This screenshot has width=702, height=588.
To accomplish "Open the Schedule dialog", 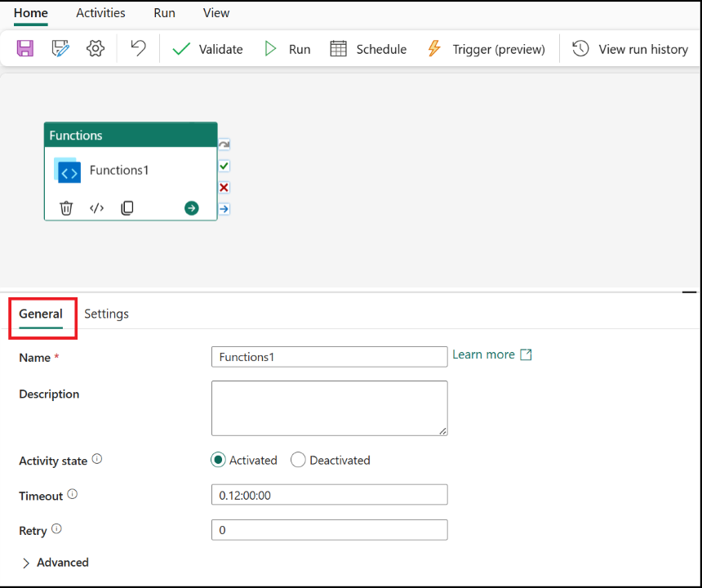I will click(368, 49).
